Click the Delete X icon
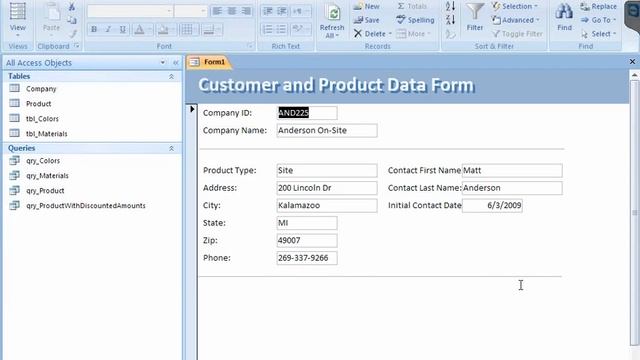 click(x=358, y=33)
